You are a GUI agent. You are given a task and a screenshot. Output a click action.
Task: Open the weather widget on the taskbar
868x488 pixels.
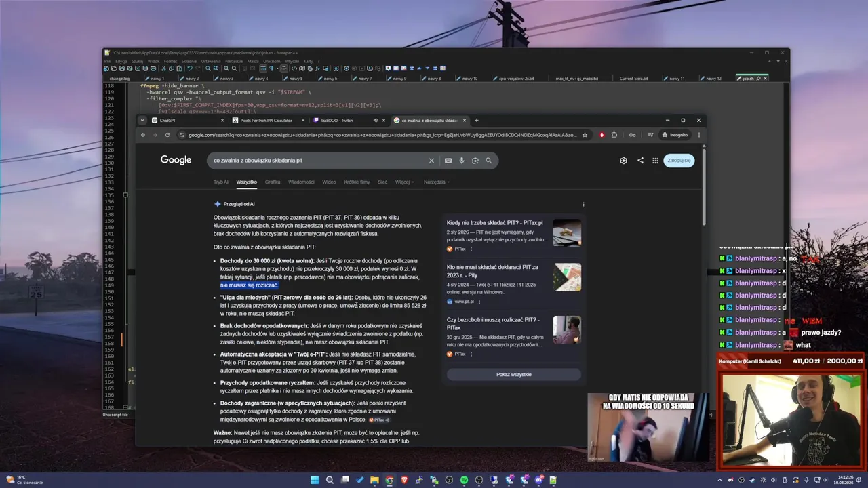[24, 480]
